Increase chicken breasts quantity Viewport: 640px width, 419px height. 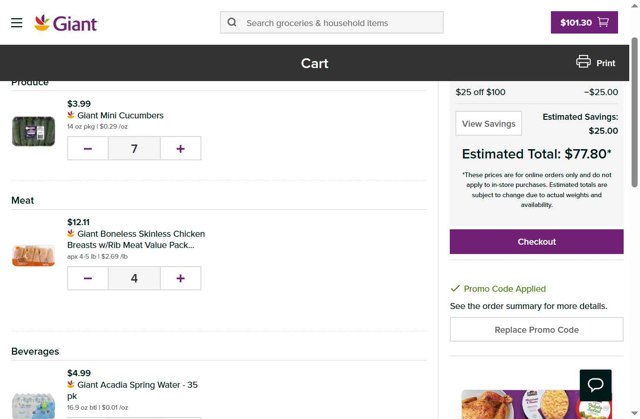pos(180,278)
